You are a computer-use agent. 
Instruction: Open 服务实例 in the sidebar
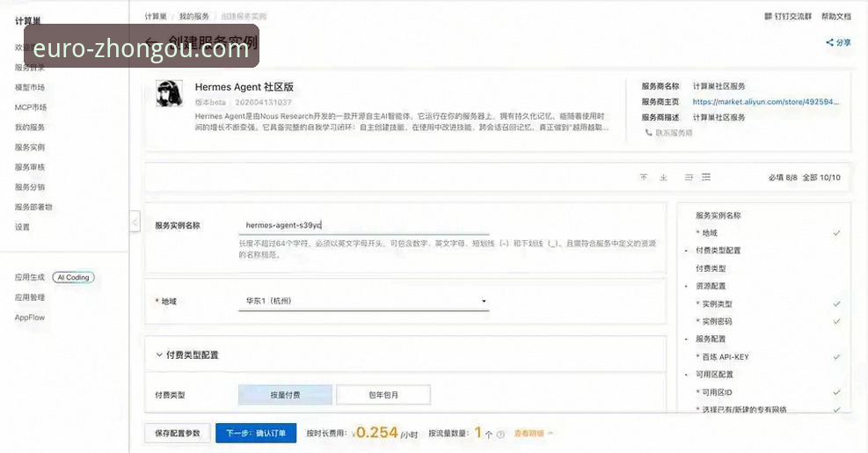[x=30, y=147]
